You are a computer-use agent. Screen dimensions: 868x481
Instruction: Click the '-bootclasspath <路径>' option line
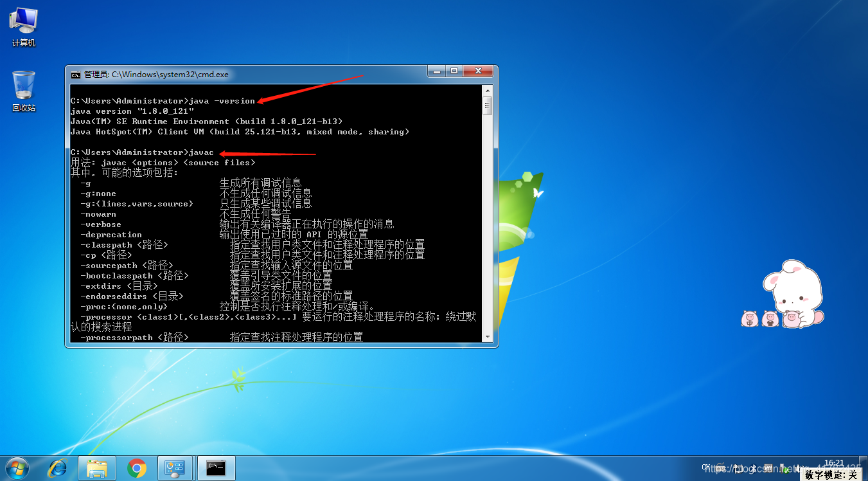[206, 276]
